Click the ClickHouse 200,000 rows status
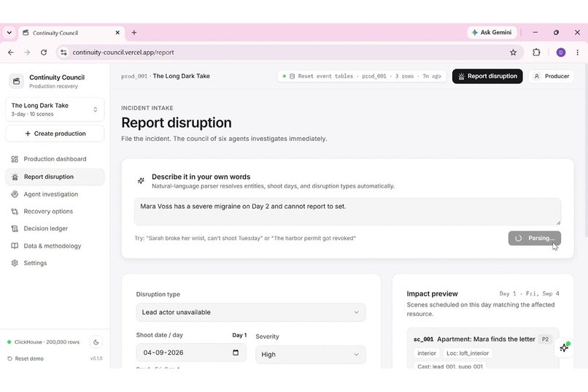588x392 pixels. (x=44, y=342)
